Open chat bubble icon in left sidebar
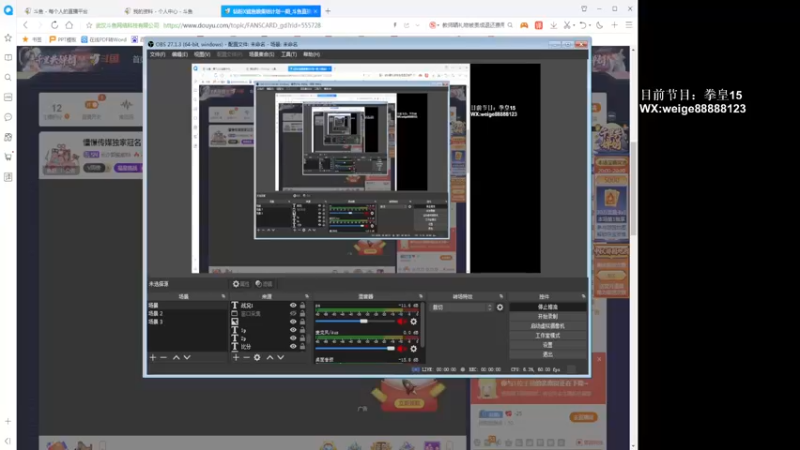800x450 pixels. tap(8, 117)
